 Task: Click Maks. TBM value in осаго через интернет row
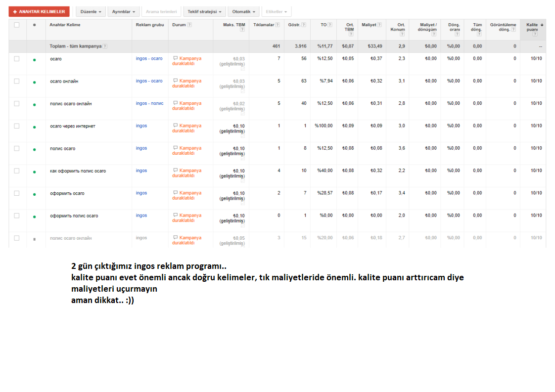point(238,126)
